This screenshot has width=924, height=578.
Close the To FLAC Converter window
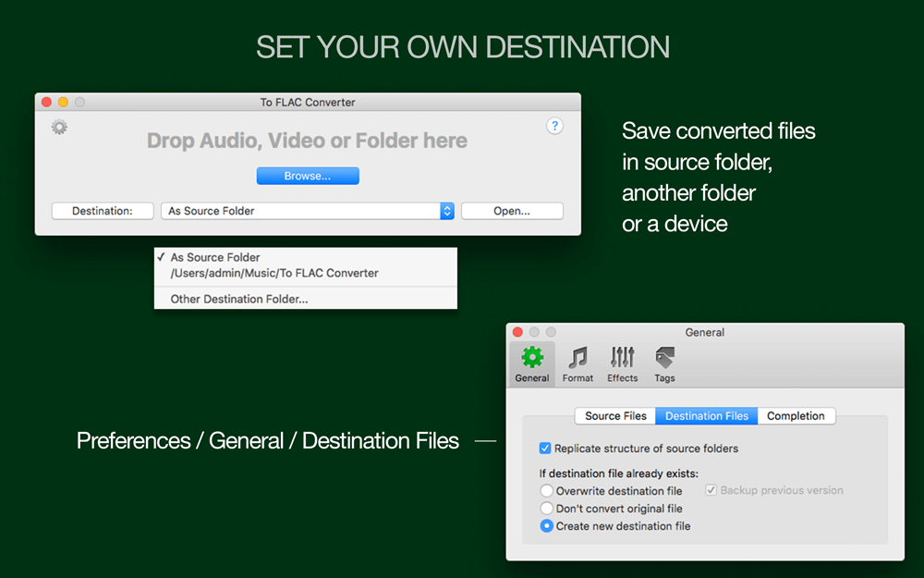pos(46,102)
